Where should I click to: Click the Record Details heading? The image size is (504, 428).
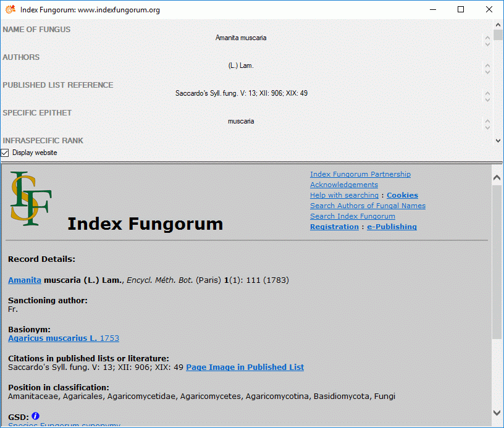41,259
